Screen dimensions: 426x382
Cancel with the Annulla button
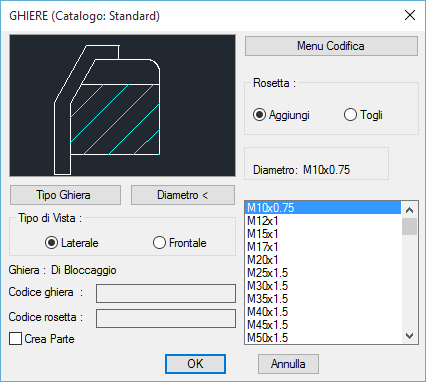point(288,364)
